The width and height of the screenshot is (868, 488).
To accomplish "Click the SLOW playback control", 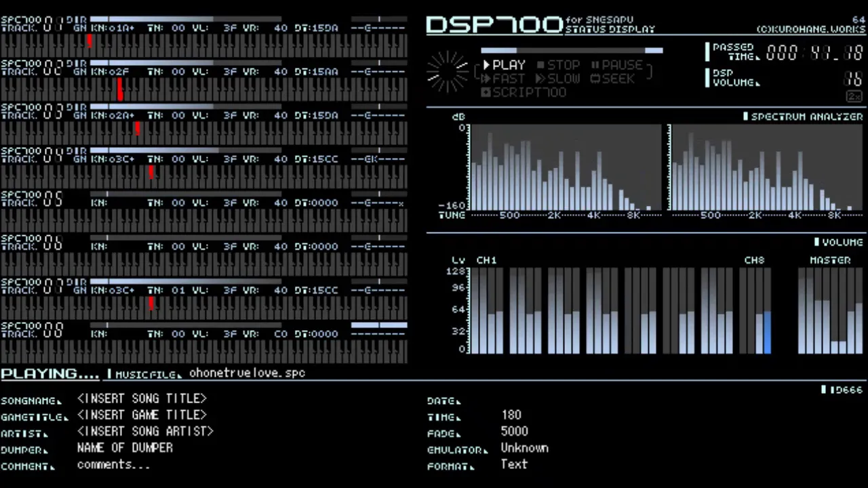I will coord(558,79).
